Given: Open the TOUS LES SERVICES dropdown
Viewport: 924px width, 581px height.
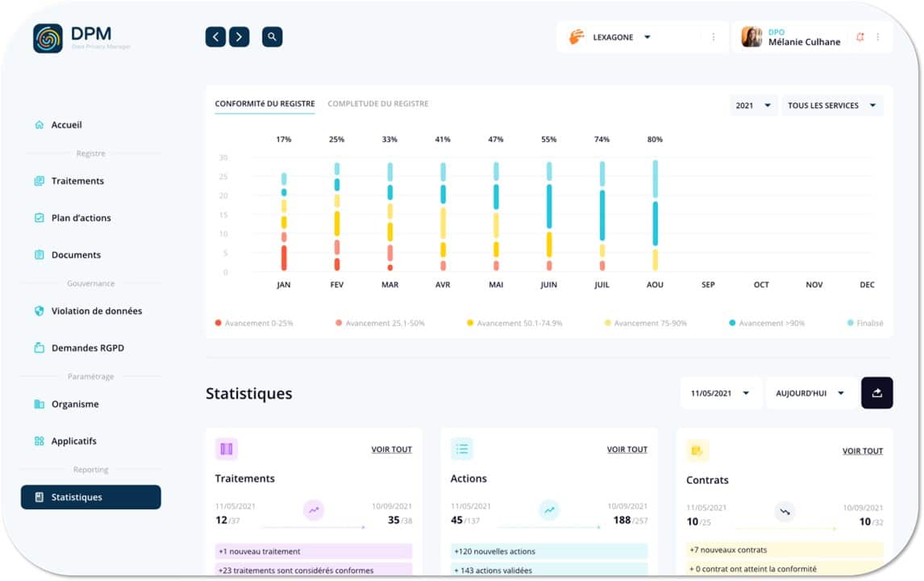Looking at the screenshot, I should click(x=831, y=106).
